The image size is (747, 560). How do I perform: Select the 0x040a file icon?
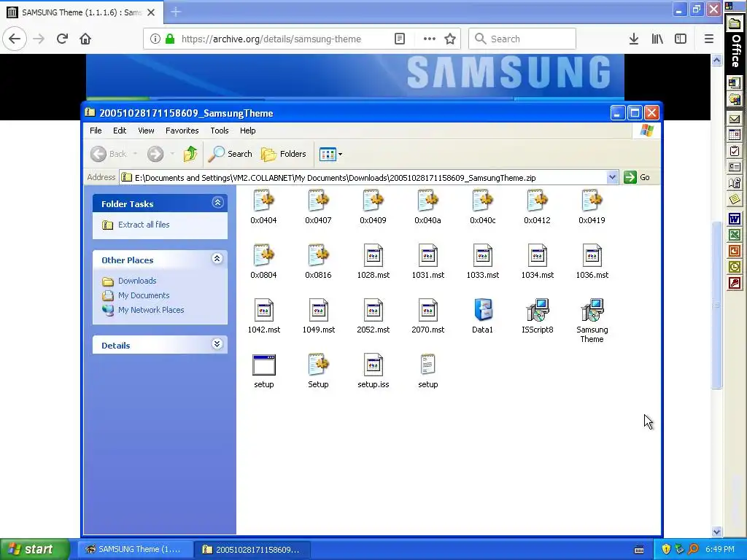click(x=427, y=201)
